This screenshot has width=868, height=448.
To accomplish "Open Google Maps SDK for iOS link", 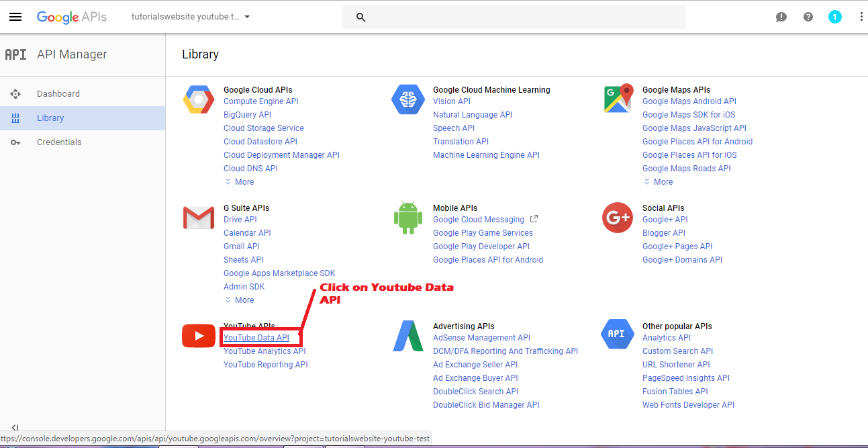I will click(x=689, y=115).
